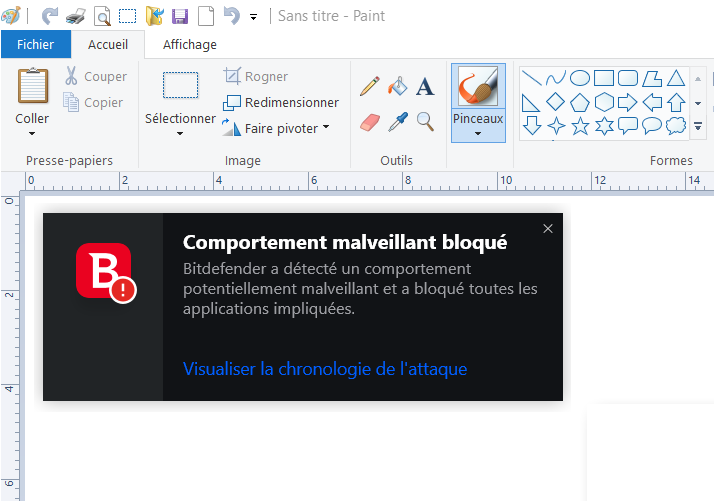714x501 pixels.
Task: Click the Sélectionner rectangle tool
Action: coord(180,85)
